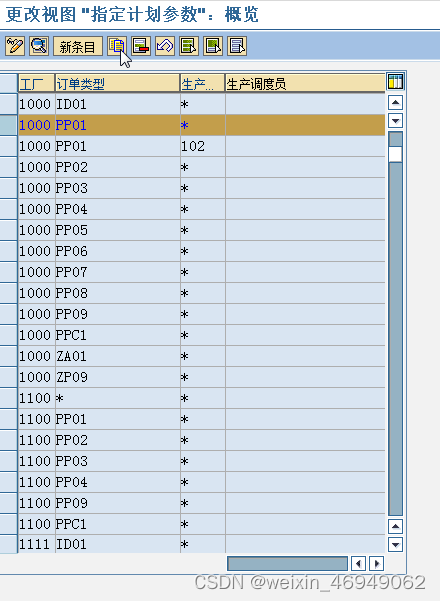This screenshot has width=440, height=601.
Task: Click the ZP09 order type cell
Action: point(118,377)
